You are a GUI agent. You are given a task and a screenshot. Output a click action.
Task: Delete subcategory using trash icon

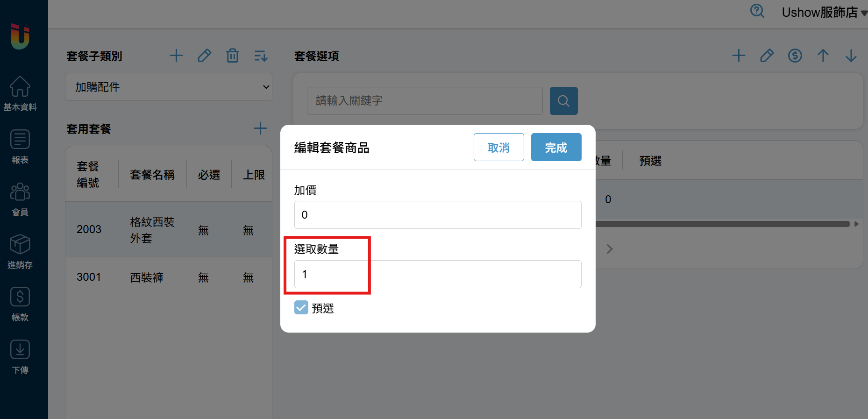(233, 56)
